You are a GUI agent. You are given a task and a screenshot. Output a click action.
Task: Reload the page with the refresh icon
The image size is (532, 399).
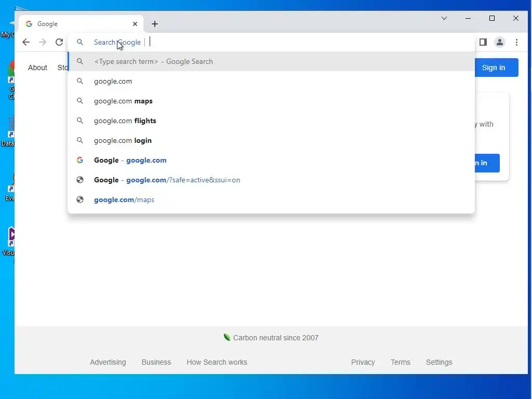click(x=59, y=42)
